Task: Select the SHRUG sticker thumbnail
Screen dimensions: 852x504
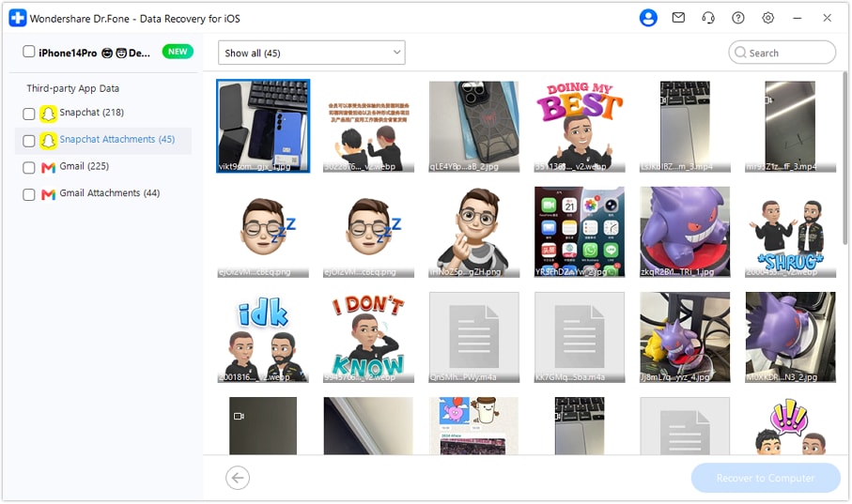Action: [790, 232]
